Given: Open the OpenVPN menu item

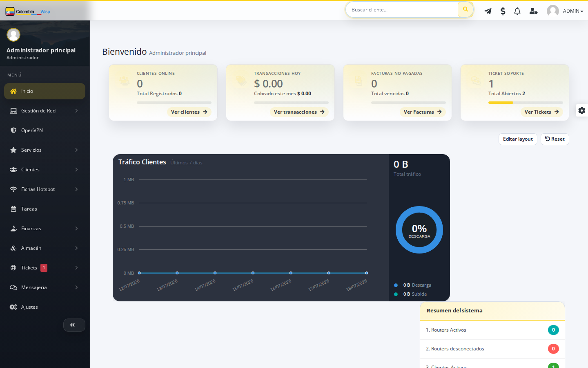Looking at the screenshot, I should (45, 130).
